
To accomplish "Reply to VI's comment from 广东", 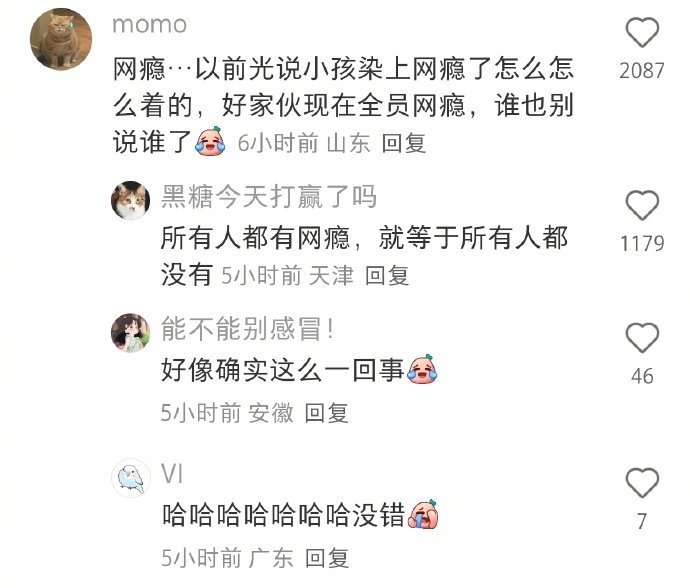I will point(327,559).
